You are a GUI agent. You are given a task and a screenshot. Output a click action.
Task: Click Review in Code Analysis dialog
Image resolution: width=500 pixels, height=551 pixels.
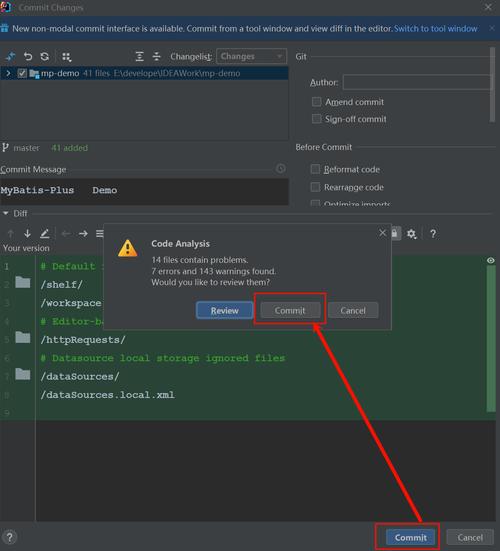(225, 311)
